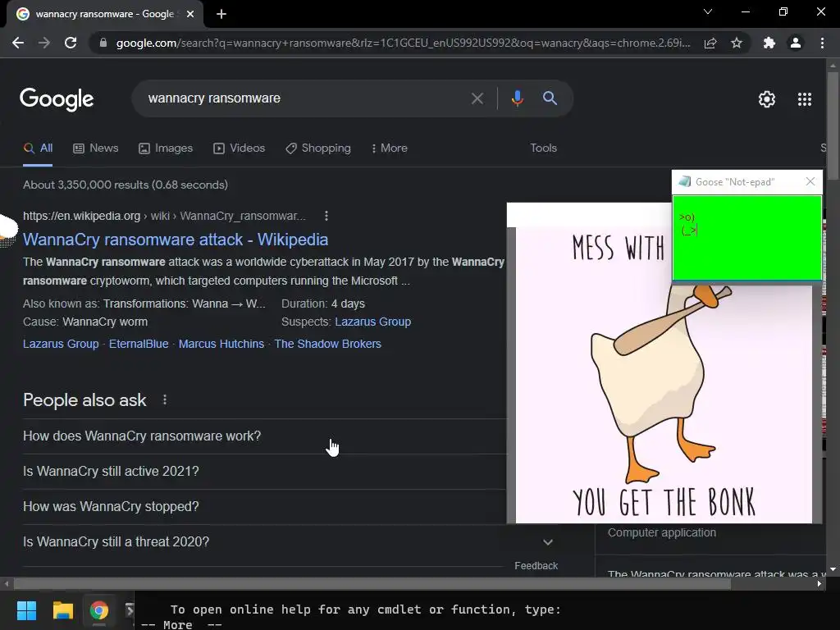Expand the More search categories

tap(390, 148)
